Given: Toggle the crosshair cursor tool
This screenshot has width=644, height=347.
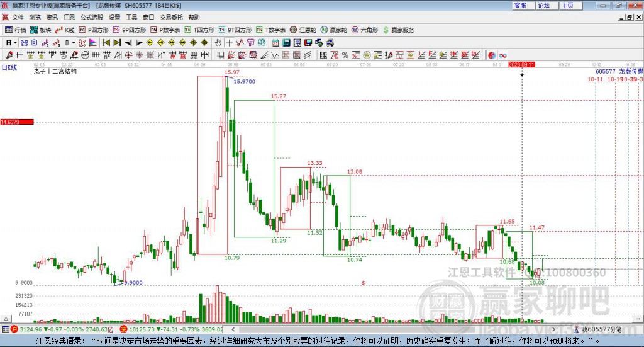Looking at the screenshot, I should pos(229,43).
